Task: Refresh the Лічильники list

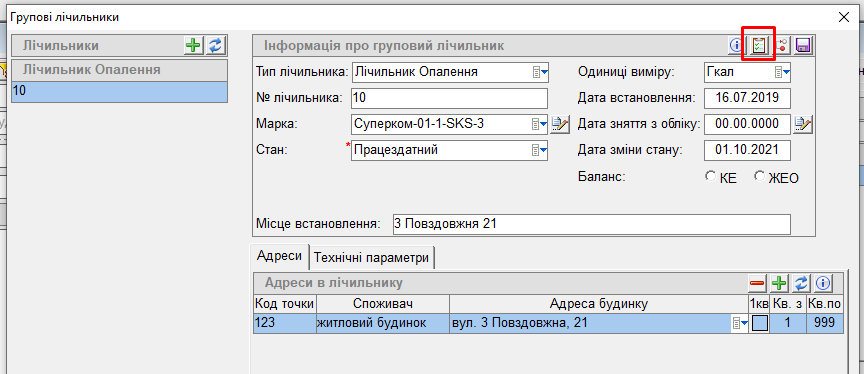Action: tap(215, 46)
